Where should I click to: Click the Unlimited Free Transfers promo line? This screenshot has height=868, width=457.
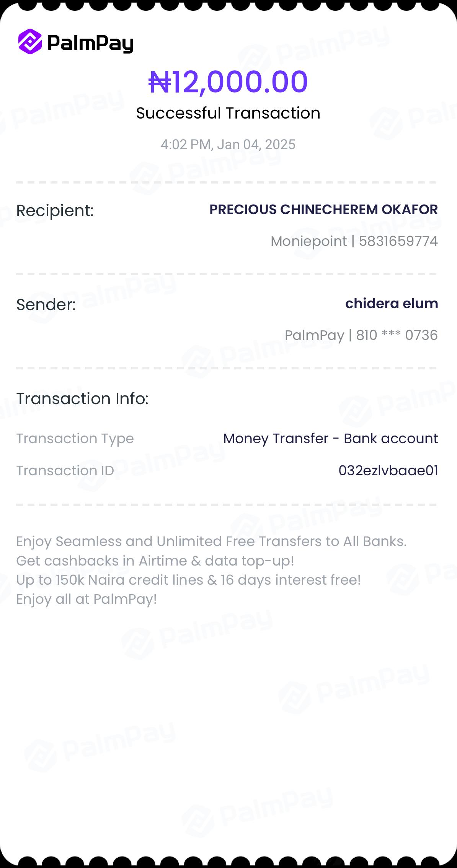pyautogui.click(x=211, y=541)
